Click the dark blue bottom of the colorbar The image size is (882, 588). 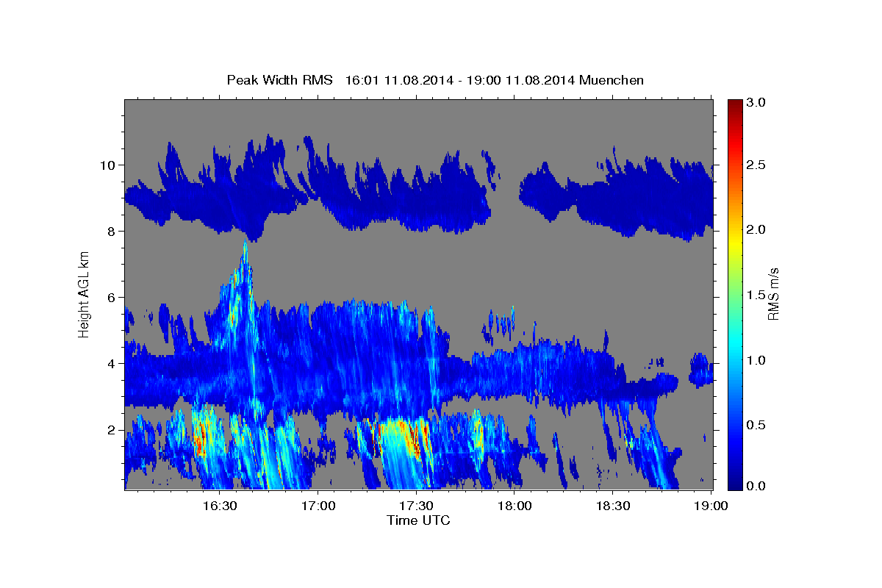click(734, 484)
